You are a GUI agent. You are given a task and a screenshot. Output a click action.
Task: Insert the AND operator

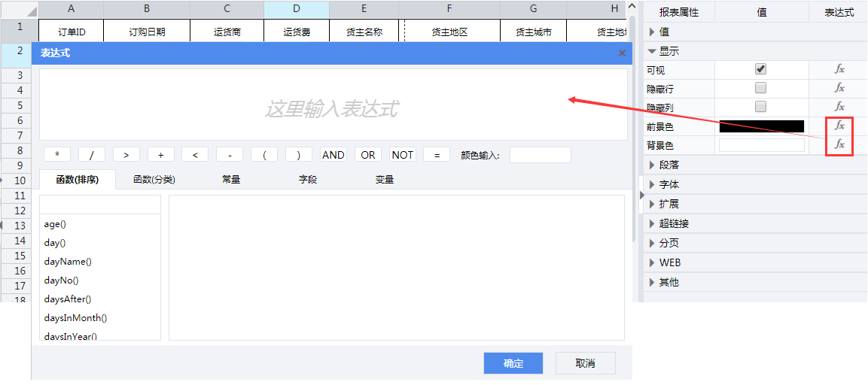click(333, 155)
